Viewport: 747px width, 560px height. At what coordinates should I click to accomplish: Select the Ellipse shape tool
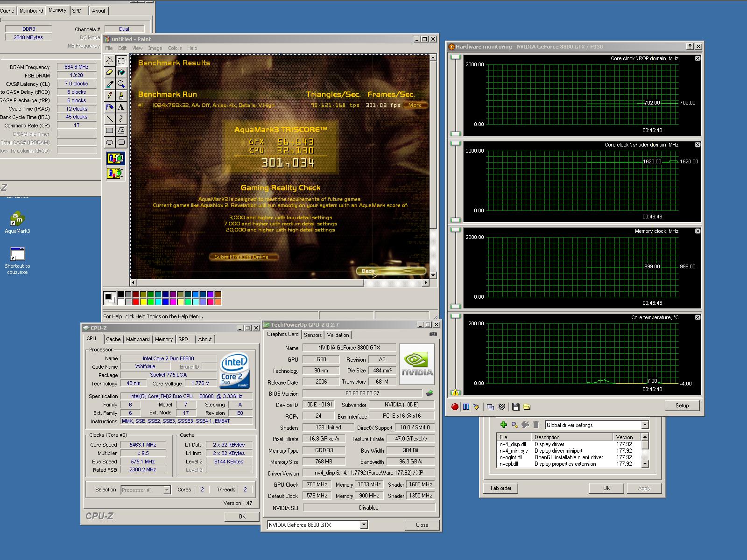coord(109,142)
